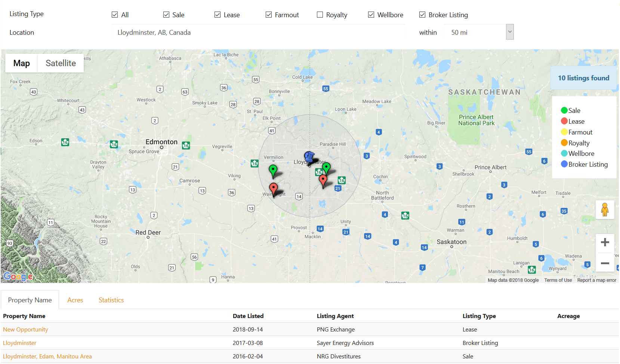620x364 pixels.
Task: Expand the distance selector arrow
Action: (510, 32)
